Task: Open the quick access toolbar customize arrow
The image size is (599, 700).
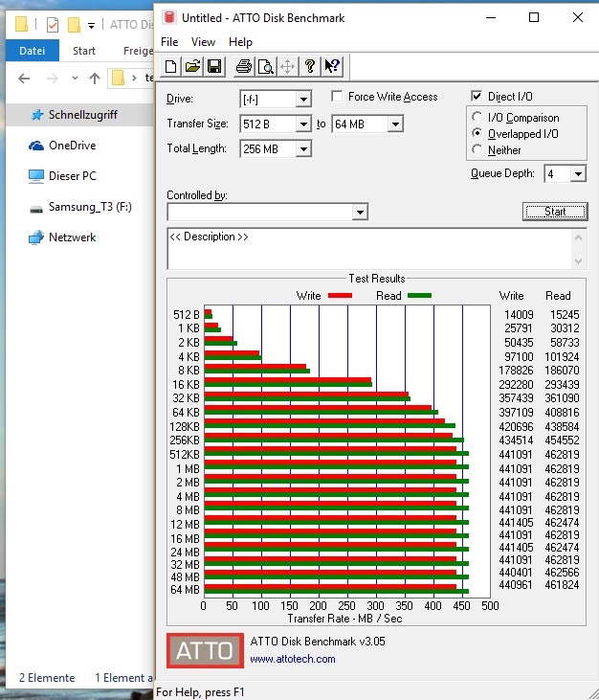Action: pyautogui.click(x=92, y=26)
